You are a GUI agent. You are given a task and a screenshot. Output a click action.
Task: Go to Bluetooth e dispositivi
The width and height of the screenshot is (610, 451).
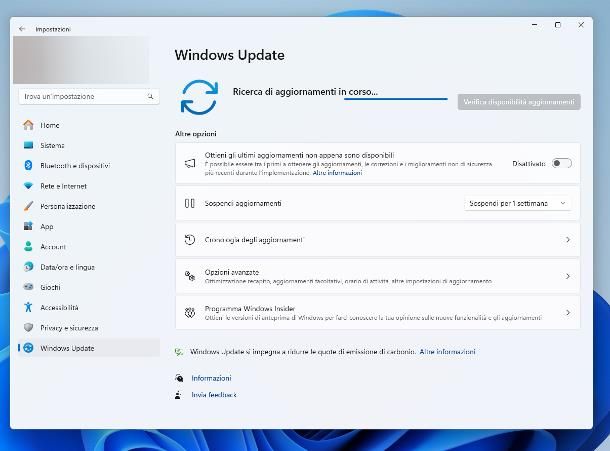pyautogui.click(x=89, y=165)
